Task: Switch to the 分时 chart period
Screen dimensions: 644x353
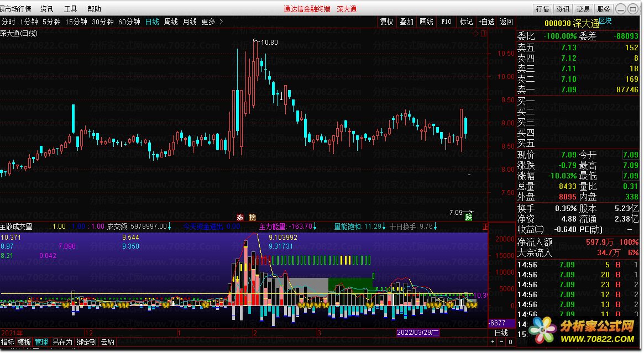Action: tap(8, 22)
